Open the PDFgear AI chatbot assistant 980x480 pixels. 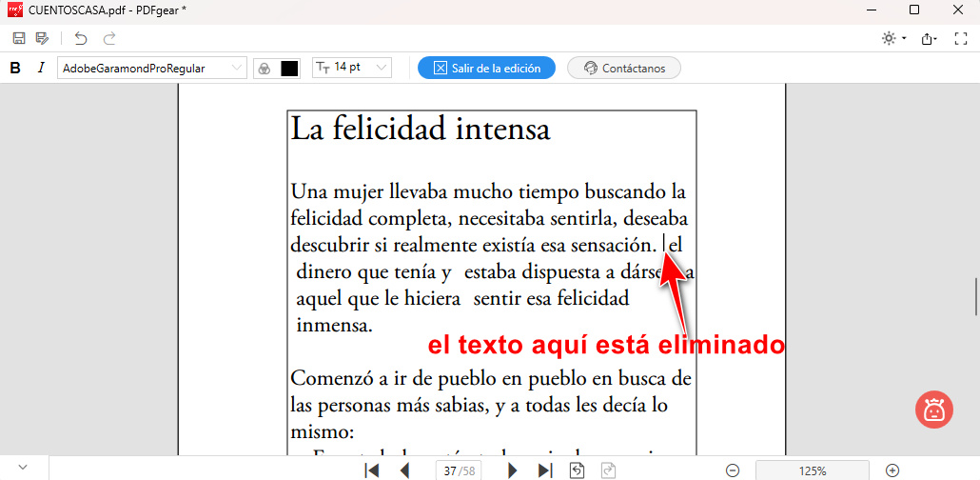(x=933, y=410)
